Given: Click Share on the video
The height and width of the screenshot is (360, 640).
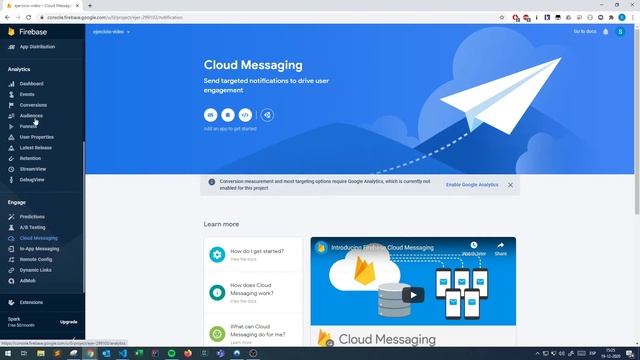Looking at the screenshot, I should (500, 248).
